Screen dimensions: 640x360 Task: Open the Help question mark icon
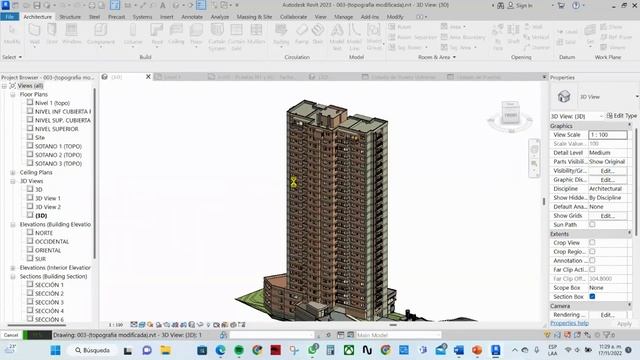point(576,5)
